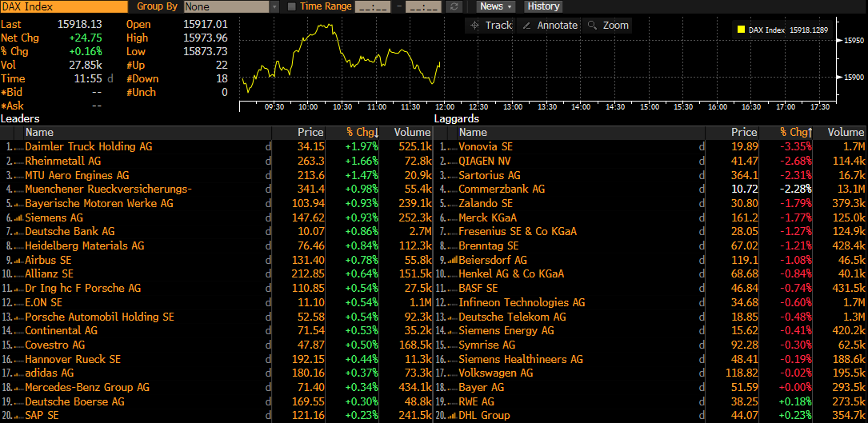Click the signal bars icon beside Beiersdorf AG
The width and height of the screenshot is (868, 423).
(x=452, y=260)
